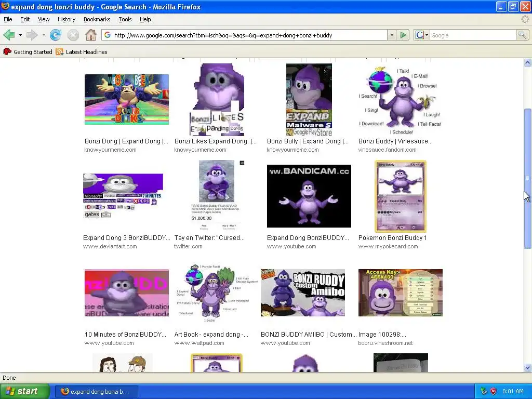Image resolution: width=532 pixels, height=399 pixels.
Task: Open the View menu
Action: [x=44, y=19]
